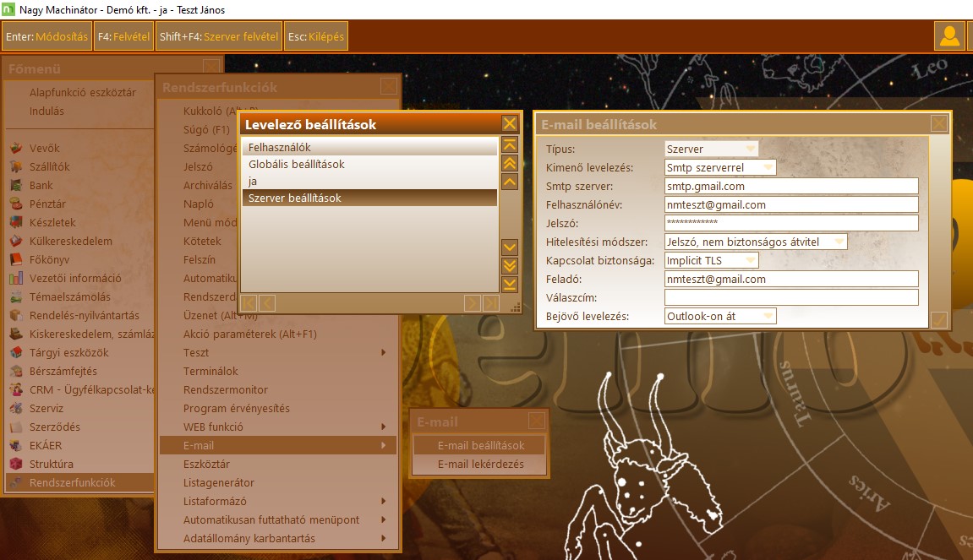The width and height of the screenshot is (973, 560).
Task: Select Globális beállítások list row
Action: (369, 165)
